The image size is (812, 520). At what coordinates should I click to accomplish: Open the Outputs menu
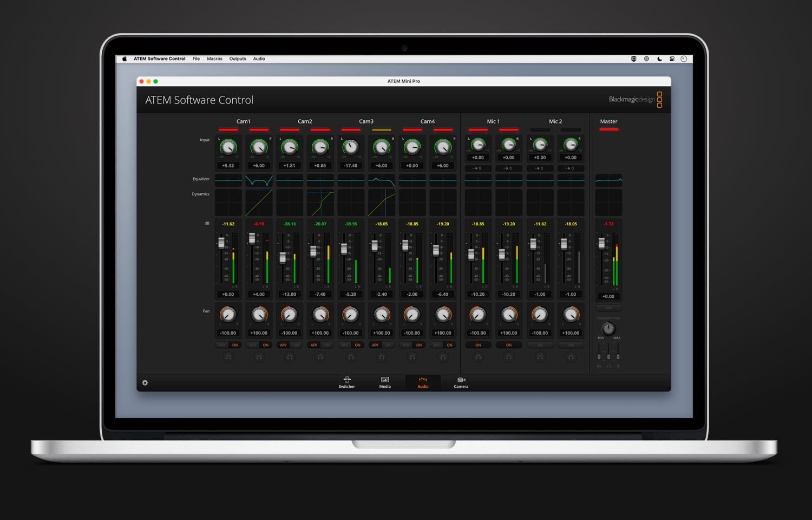(x=238, y=58)
